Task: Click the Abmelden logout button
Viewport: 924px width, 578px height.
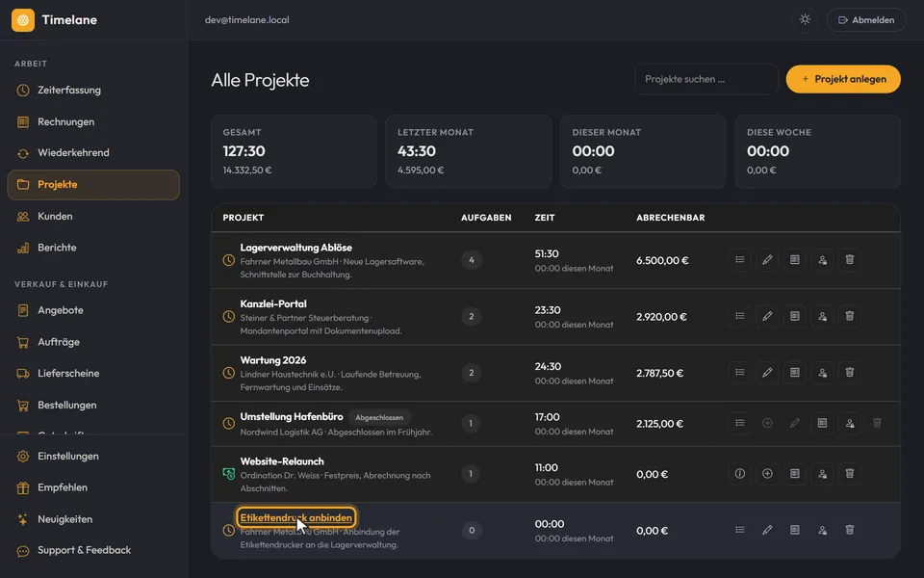Action: [x=866, y=19]
